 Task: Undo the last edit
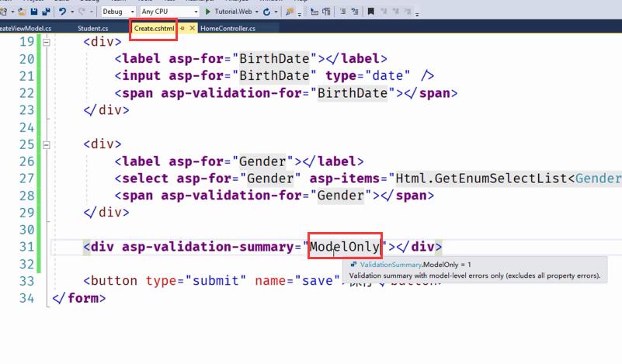pos(63,12)
